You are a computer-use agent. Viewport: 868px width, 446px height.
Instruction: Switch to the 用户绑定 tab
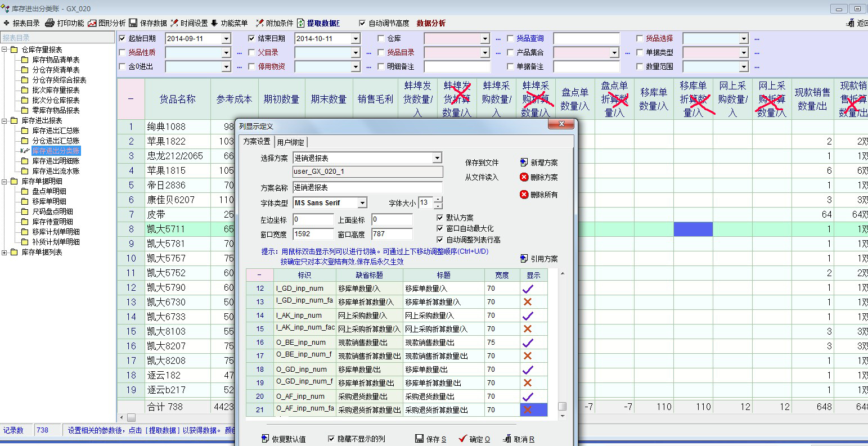tap(291, 142)
